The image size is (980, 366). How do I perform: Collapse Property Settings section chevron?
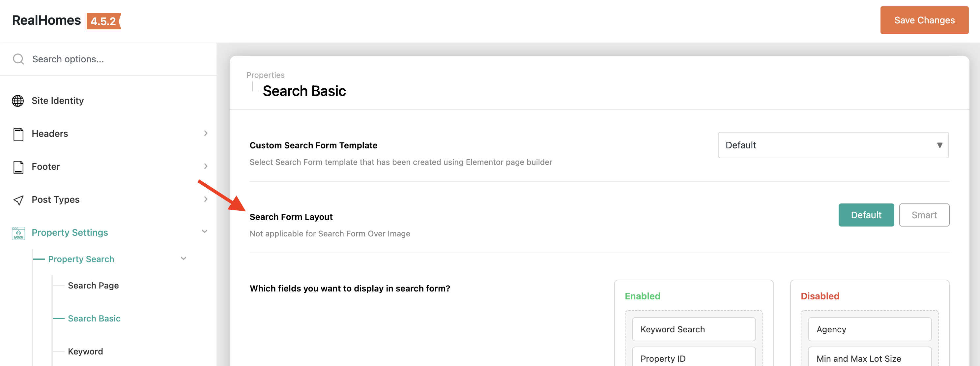(204, 231)
